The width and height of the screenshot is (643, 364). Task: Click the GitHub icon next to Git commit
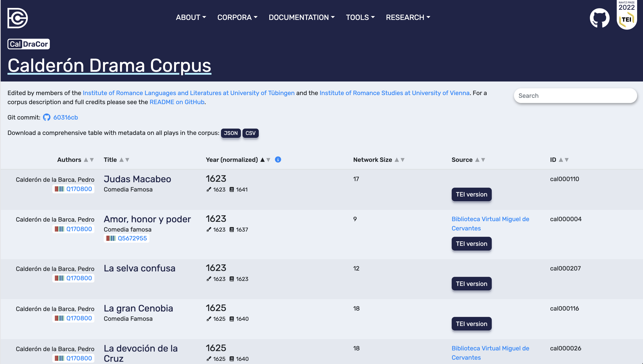pyautogui.click(x=47, y=117)
